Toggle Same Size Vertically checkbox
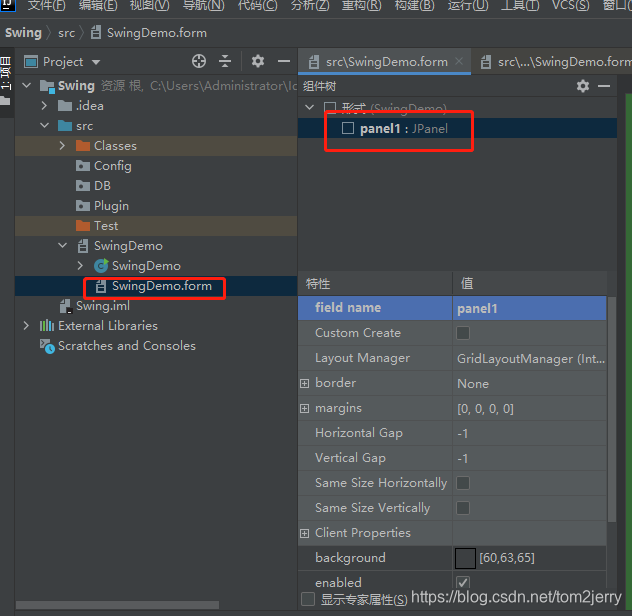Viewport: 632px width, 616px height. 463,508
